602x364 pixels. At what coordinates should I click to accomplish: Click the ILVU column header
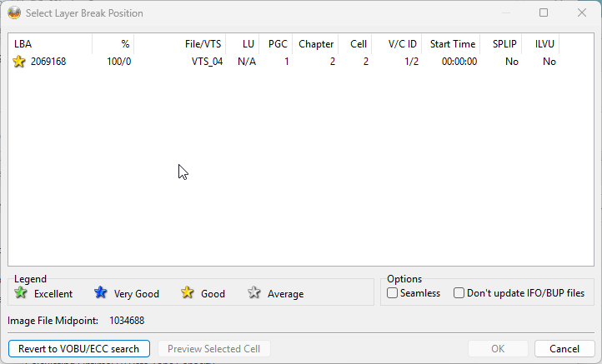click(540, 44)
